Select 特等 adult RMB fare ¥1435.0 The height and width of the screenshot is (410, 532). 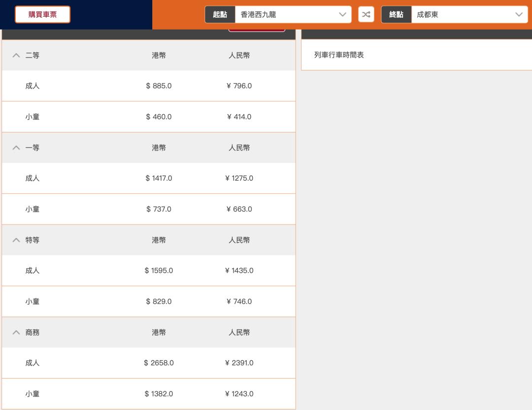(x=239, y=271)
